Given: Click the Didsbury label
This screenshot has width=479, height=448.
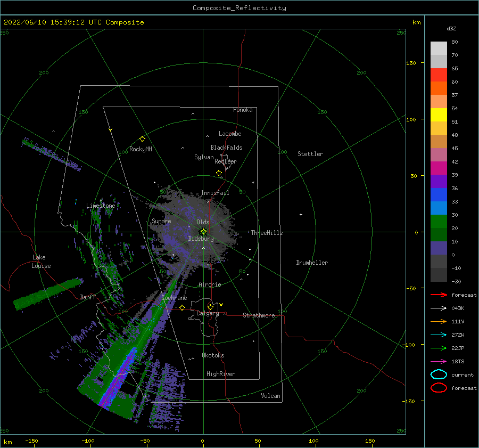Looking at the screenshot, I should click(x=201, y=239).
